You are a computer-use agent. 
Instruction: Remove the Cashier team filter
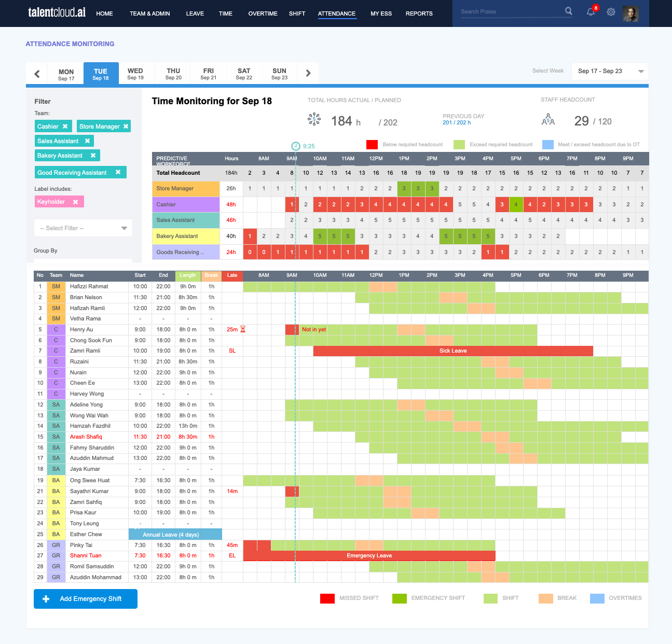click(65, 127)
